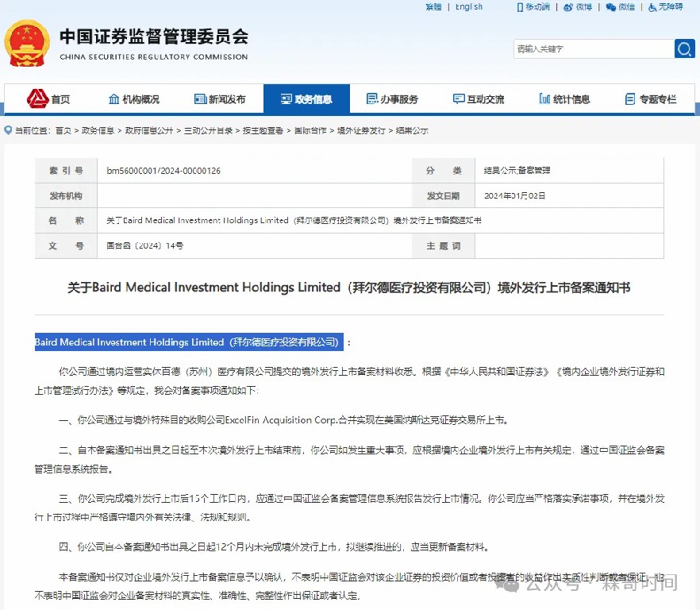Click the document icon beside 办事服务
Screen dimensions: 700x610
[x=372, y=98]
